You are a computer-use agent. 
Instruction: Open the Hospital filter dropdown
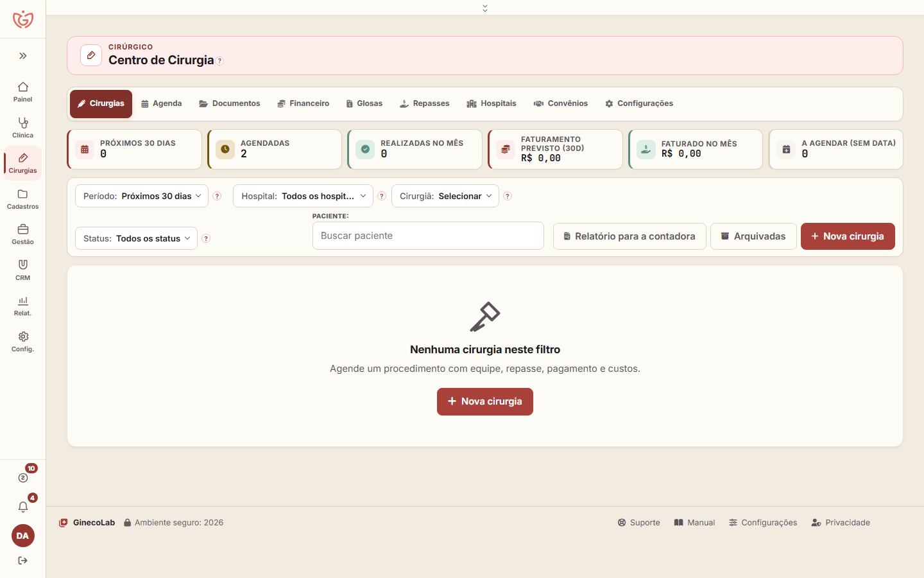[303, 196]
